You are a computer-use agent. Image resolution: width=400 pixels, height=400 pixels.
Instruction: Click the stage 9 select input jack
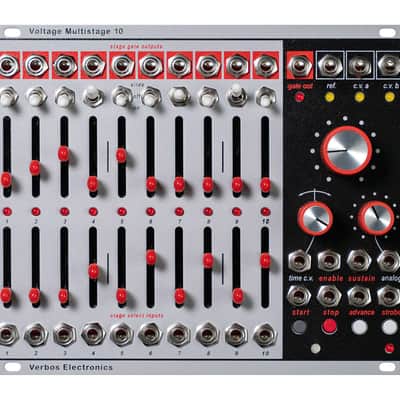(x=236, y=334)
